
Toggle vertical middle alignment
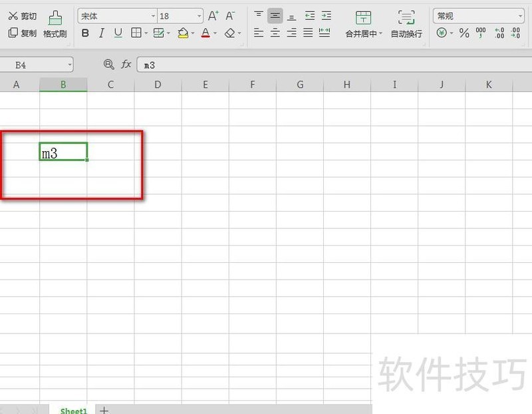tap(275, 15)
